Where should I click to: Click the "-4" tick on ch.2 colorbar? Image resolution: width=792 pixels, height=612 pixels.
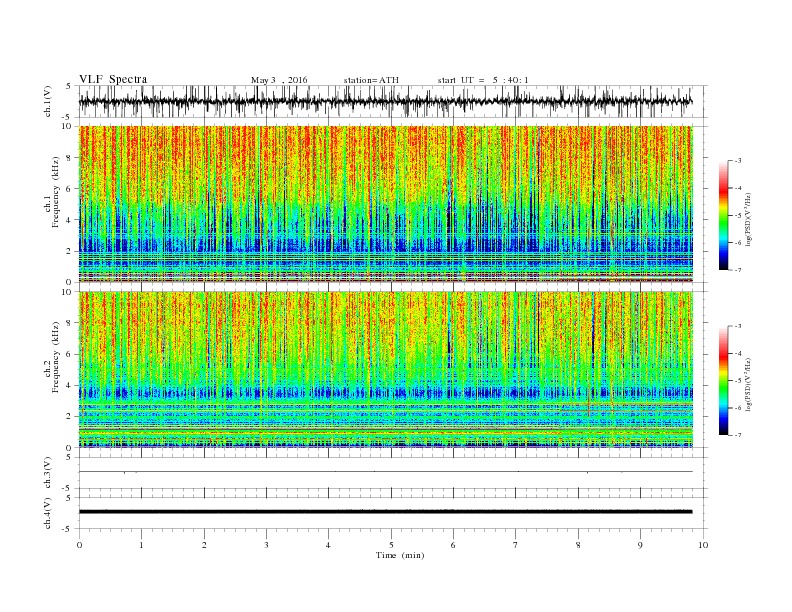(738, 353)
